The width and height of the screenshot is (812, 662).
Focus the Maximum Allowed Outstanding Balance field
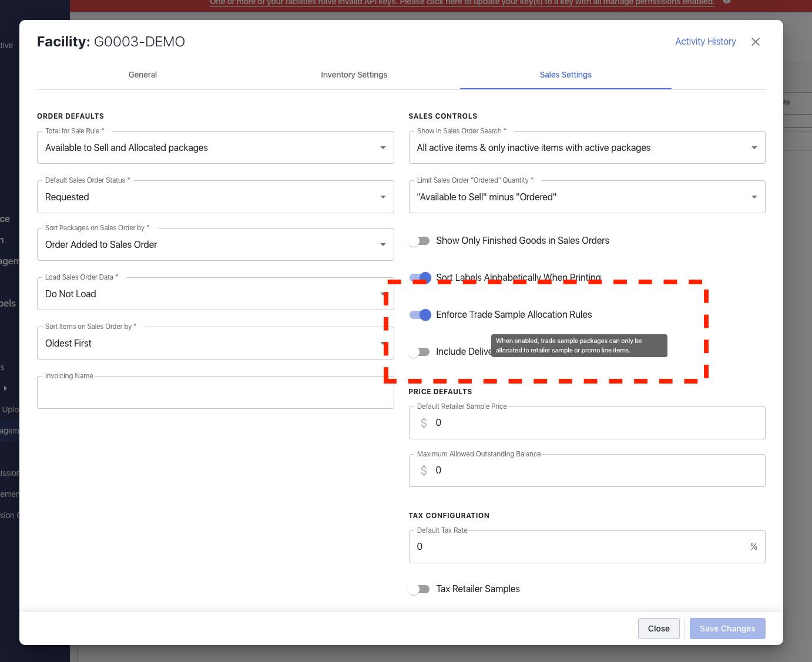tap(593, 471)
